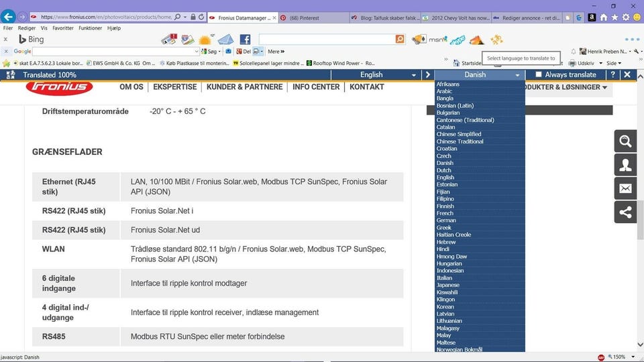
Task: Open the Funktioner menu
Action: 91,28
